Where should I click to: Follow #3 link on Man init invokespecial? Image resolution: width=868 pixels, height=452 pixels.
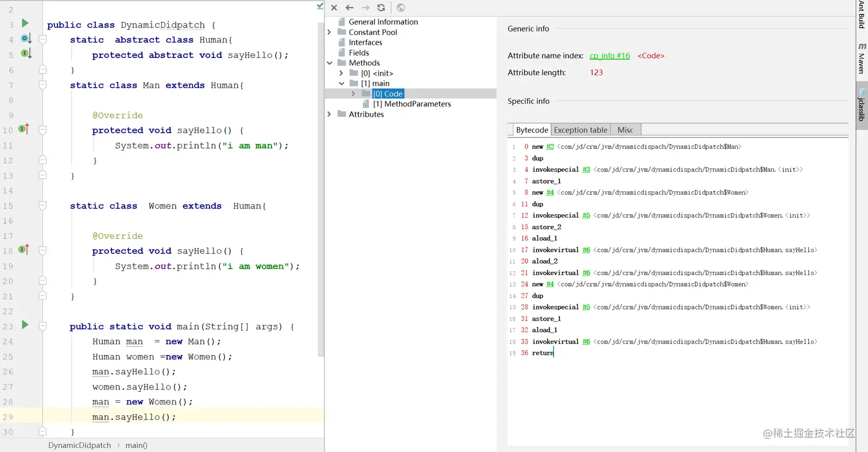(x=586, y=169)
